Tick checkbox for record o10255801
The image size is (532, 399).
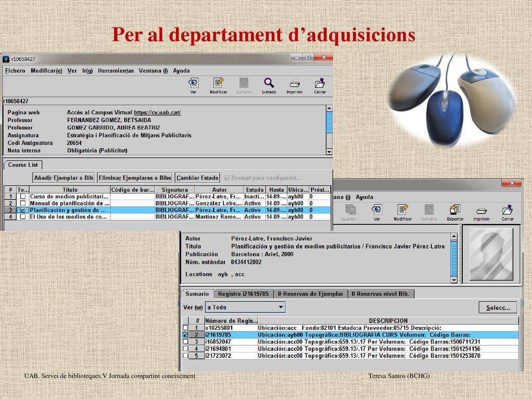(185, 328)
